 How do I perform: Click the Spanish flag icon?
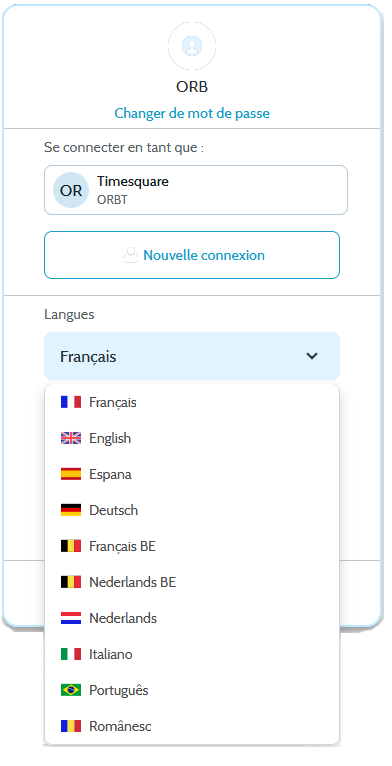71,474
